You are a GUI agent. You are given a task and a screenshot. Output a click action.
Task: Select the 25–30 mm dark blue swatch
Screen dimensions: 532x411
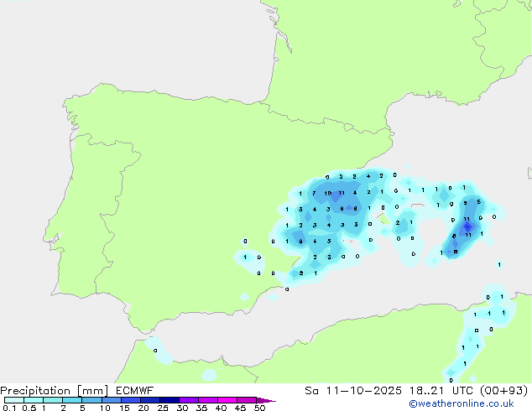[x=170, y=400]
